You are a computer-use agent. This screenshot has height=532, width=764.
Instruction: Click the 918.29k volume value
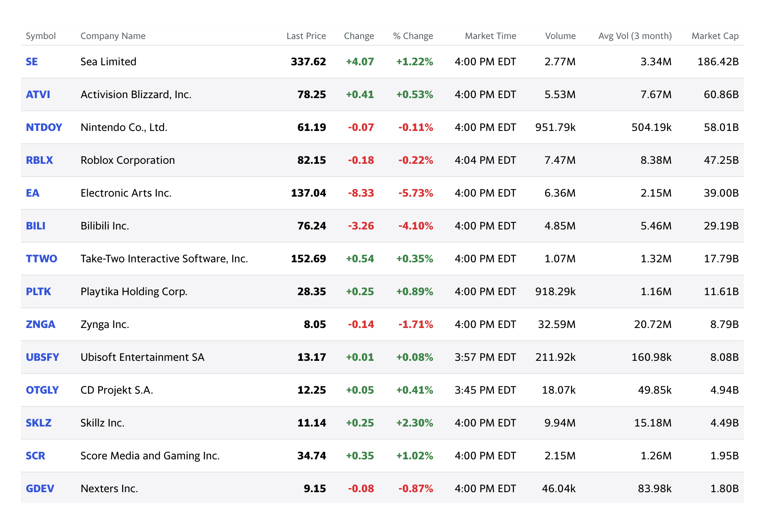point(555,291)
